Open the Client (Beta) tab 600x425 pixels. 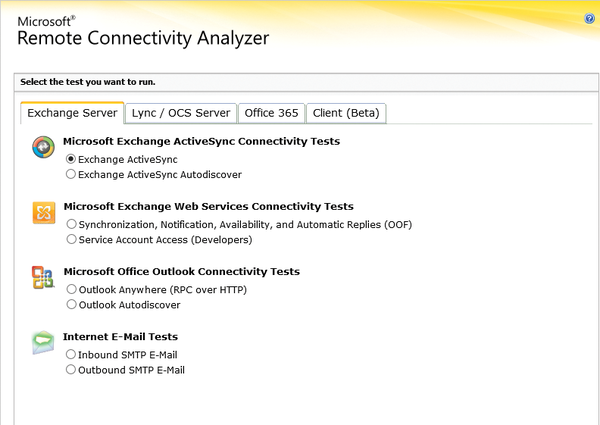tap(346, 113)
